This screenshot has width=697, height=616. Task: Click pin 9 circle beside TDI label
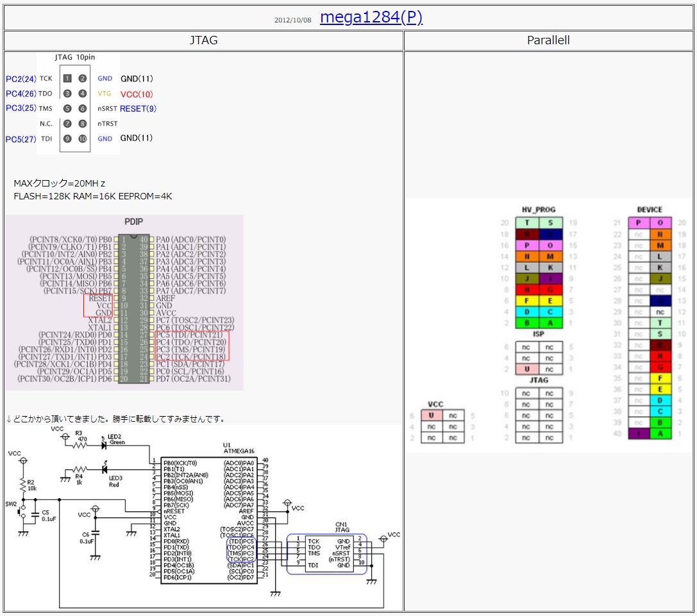click(x=67, y=139)
